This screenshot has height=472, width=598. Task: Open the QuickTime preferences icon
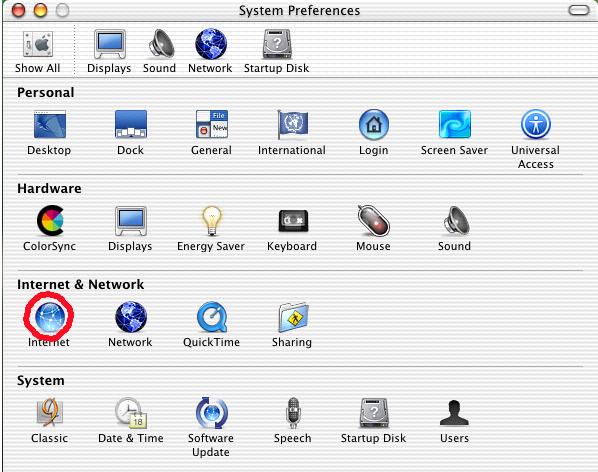212,316
